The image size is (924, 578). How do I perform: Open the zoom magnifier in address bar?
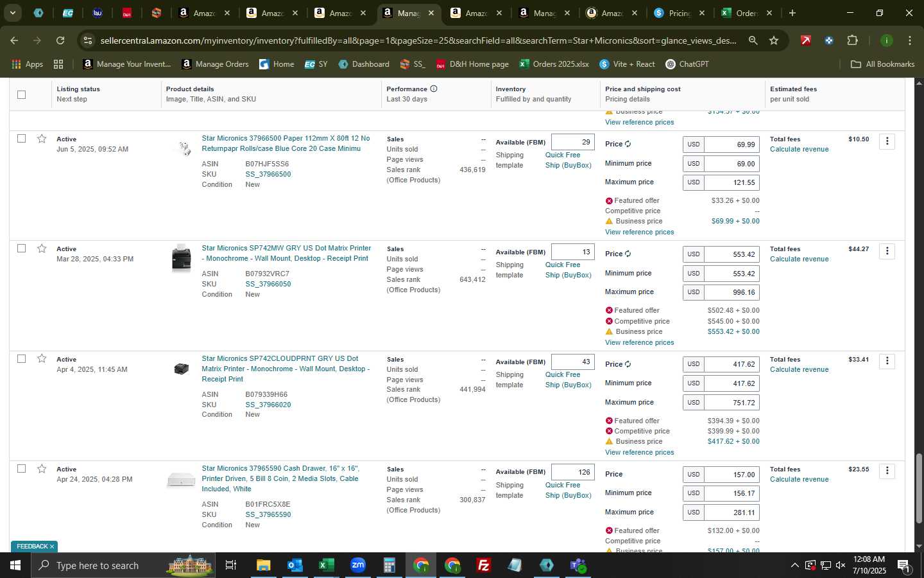click(x=753, y=40)
